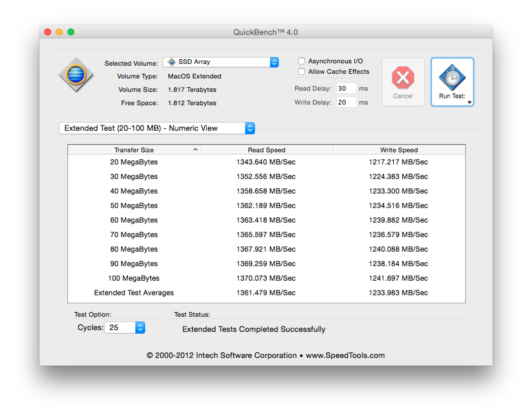Click the red X Cancel icon
Viewport: 532px width, 419px height.
tap(403, 78)
